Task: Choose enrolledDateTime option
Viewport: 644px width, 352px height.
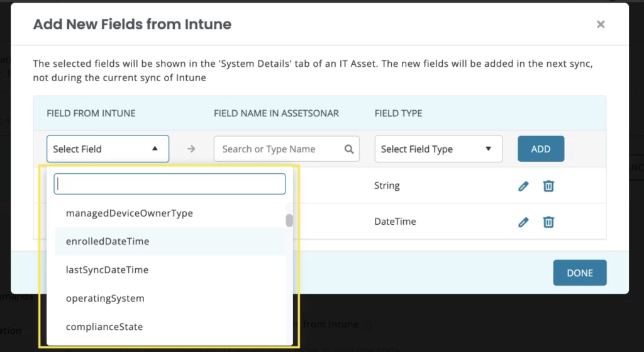Action: click(x=108, y=241)
